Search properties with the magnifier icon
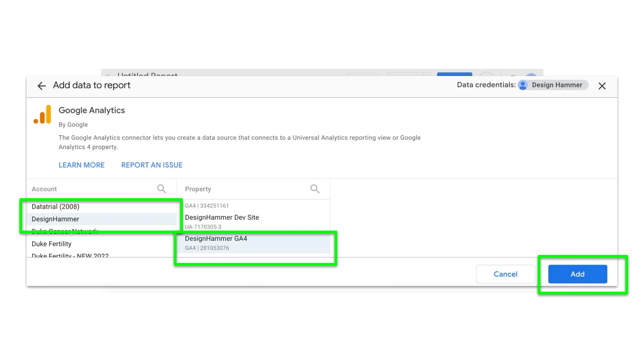The height and width of the screenshot is (362, 644). click(315, 189)
